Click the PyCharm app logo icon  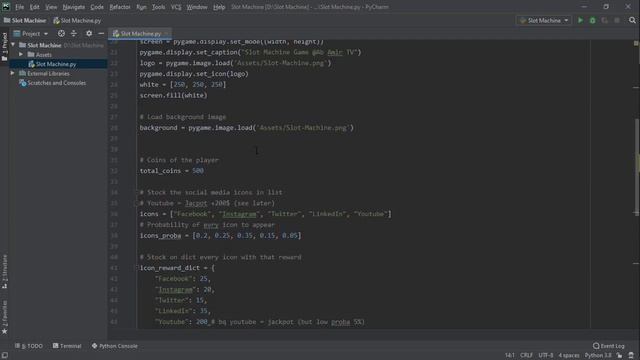coord(6,7)
